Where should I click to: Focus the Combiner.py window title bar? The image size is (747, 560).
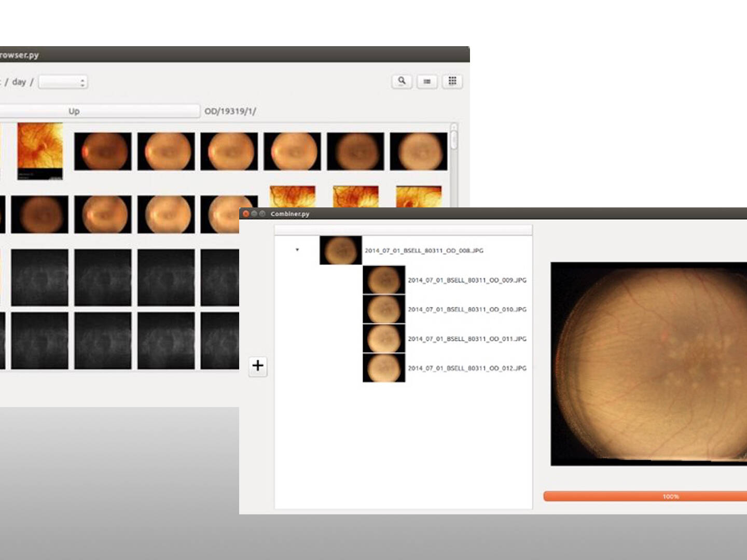coord(290,214)
